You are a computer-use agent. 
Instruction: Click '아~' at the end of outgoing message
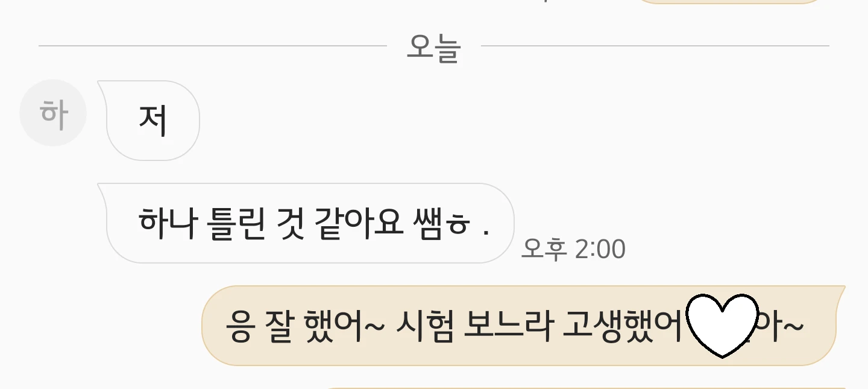[781, 326]
